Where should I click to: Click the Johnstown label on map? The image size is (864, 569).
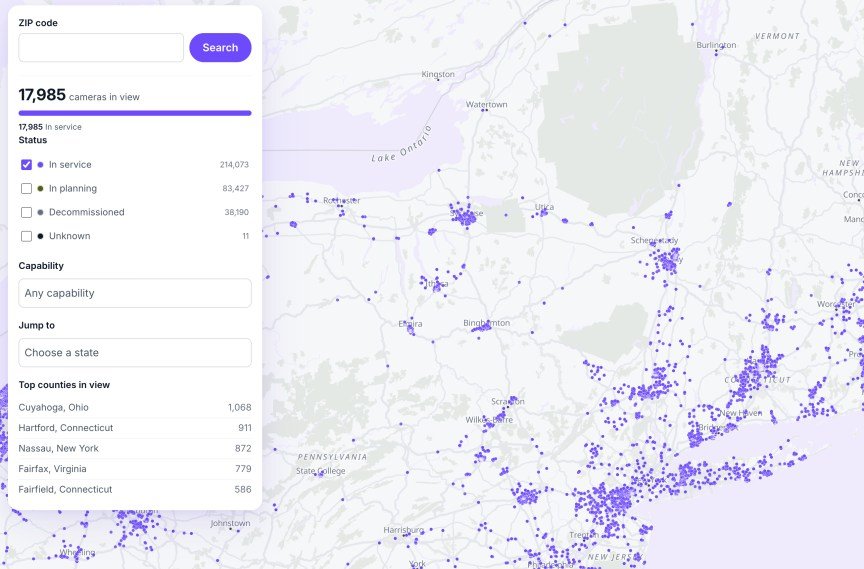[230, 523]
